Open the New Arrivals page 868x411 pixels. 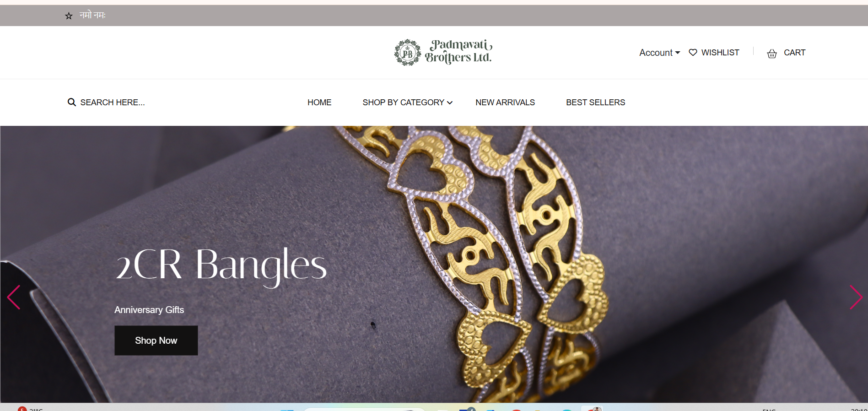tap(505, 103)
